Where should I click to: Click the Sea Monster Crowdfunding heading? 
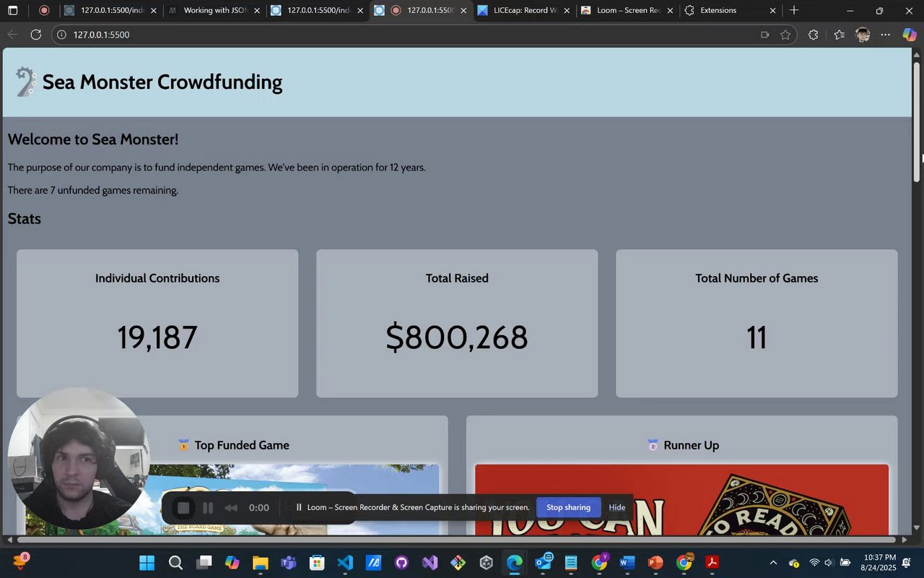point(162,82)
